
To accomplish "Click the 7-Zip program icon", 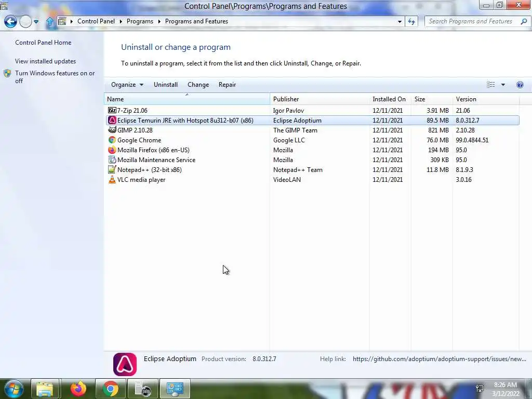I will click(112, 110).
